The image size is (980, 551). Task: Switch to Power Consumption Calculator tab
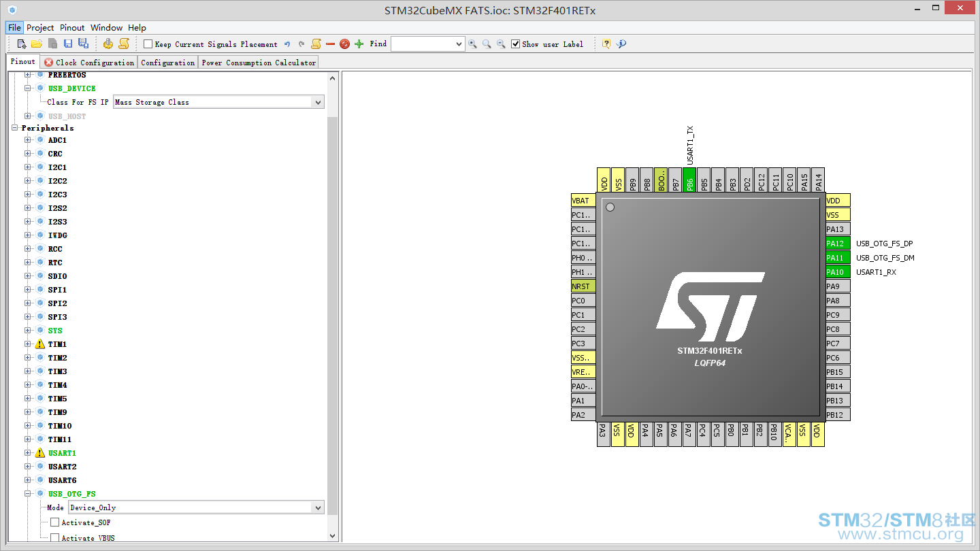point(259,63)
